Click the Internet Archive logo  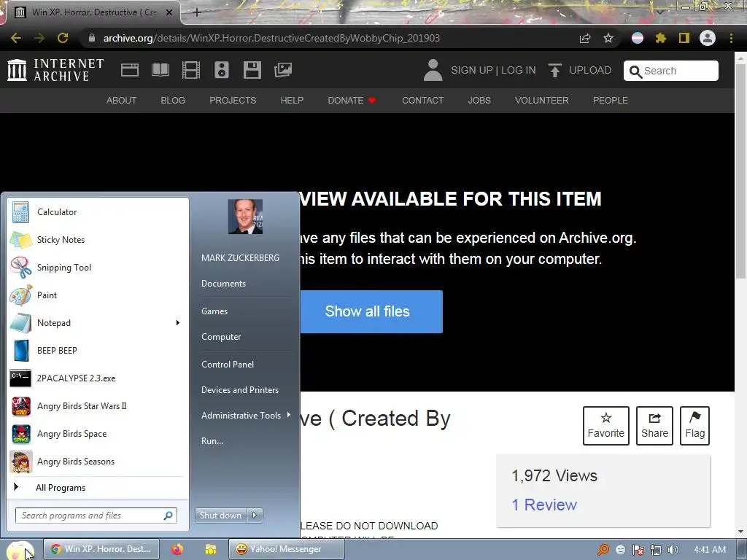[x=55, y=70]
